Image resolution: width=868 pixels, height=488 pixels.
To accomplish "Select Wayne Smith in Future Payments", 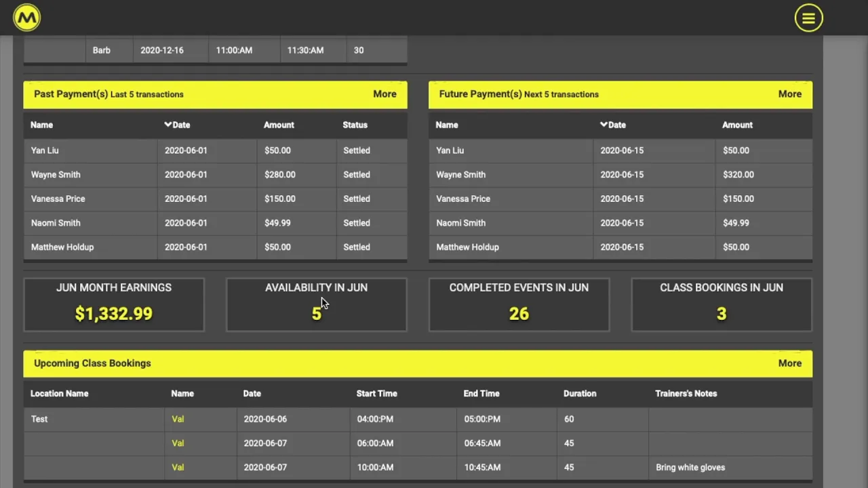I will pos(460,175).
